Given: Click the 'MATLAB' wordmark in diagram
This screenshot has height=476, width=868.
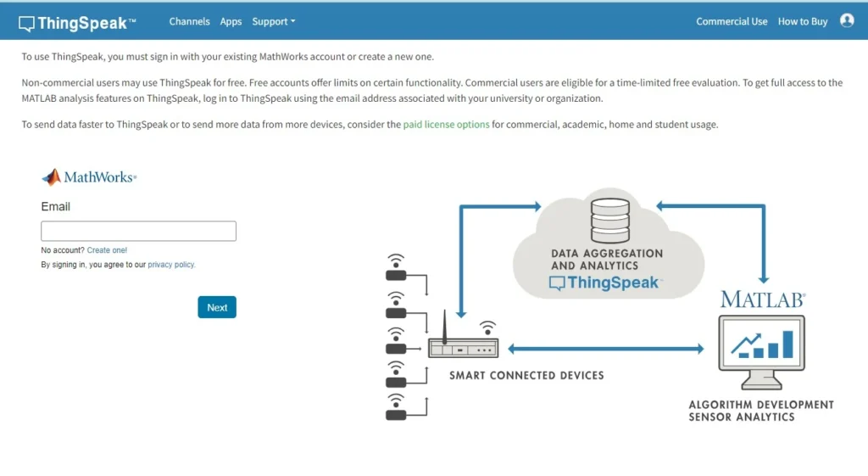Looking at the screenshot, I should [x=763, y=300].
